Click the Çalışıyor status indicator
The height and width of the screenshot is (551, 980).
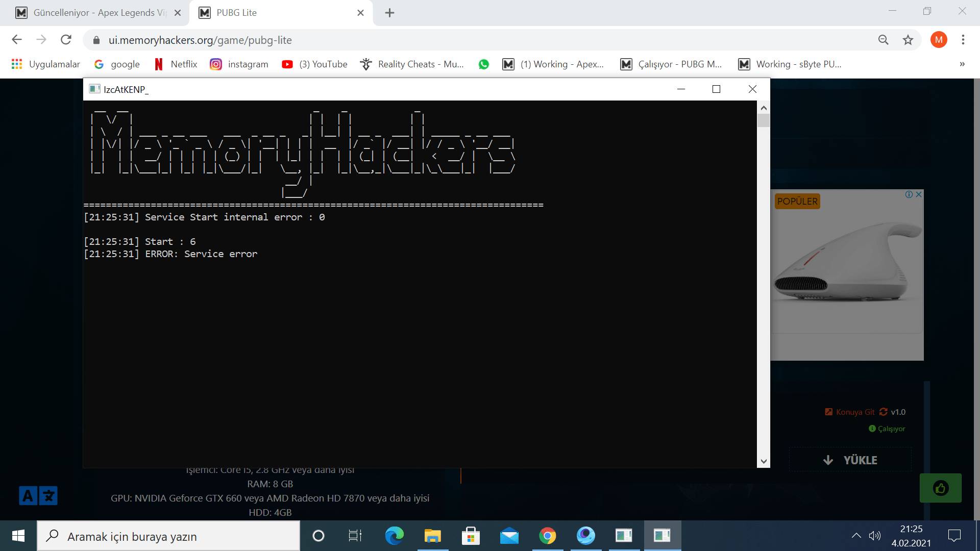(887, 429)
